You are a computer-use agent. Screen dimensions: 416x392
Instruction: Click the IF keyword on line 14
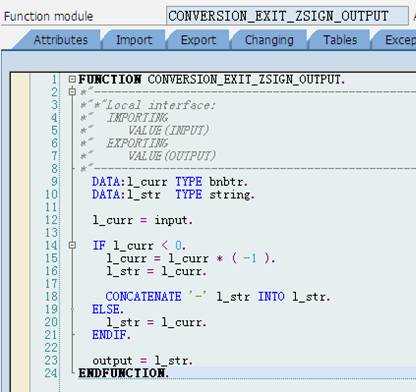pos(99,246)
